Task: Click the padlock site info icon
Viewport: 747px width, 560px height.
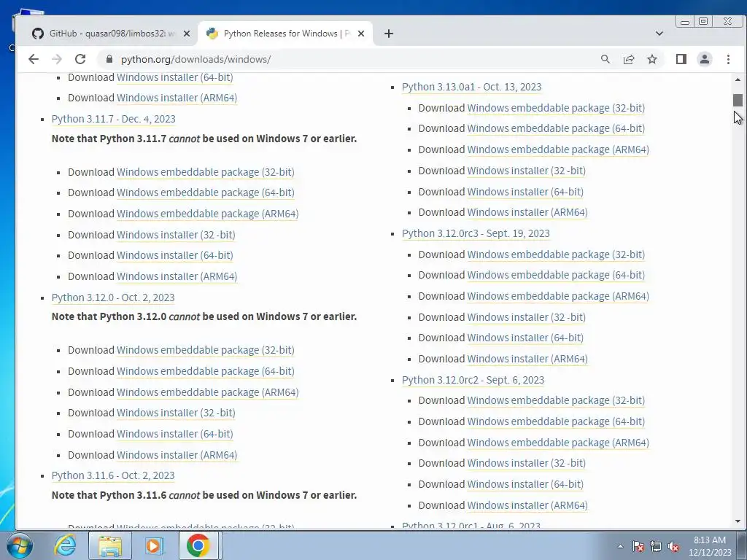Action: click(x=109, y=59)
